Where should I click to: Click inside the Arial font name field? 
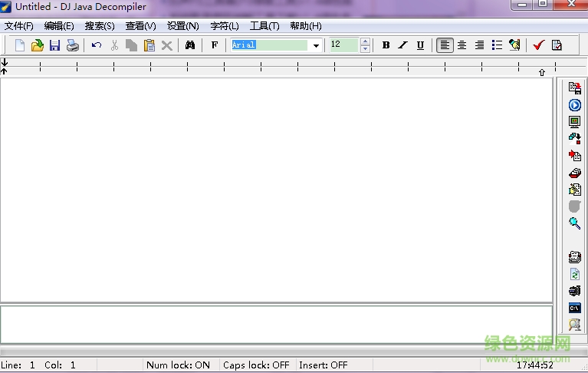[270, 45]
